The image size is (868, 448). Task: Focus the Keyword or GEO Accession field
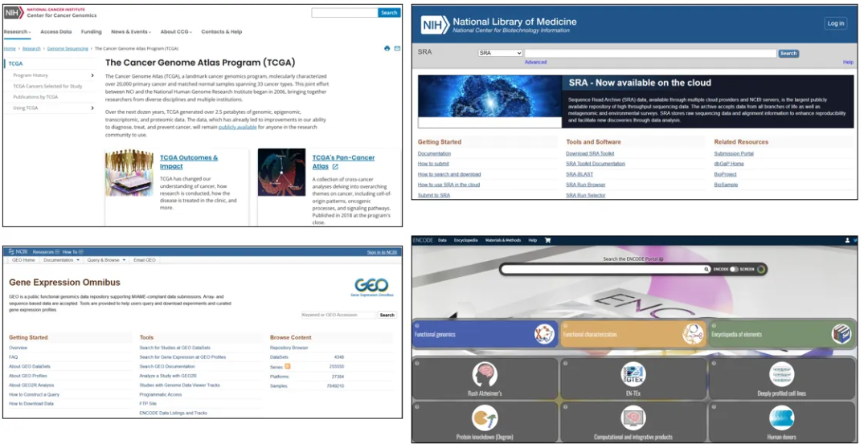tap(339, 315)
